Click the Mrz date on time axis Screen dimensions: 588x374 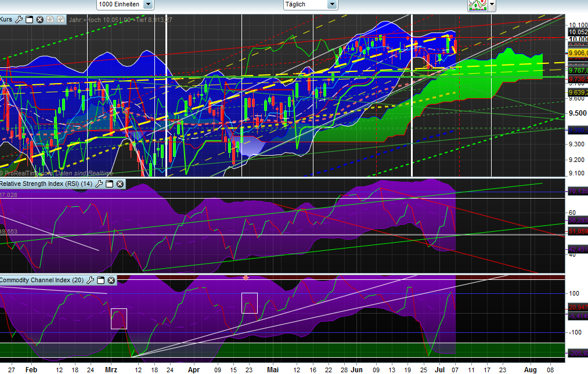(x=111, y=370)
